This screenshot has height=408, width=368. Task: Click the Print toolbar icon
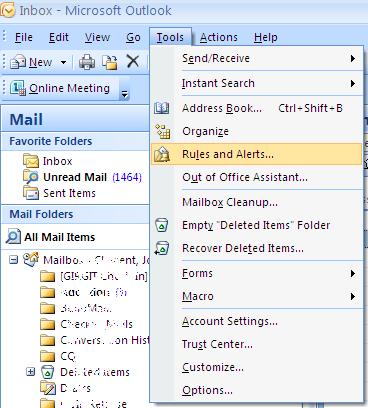pyautogui.click(x=87, y=62)
